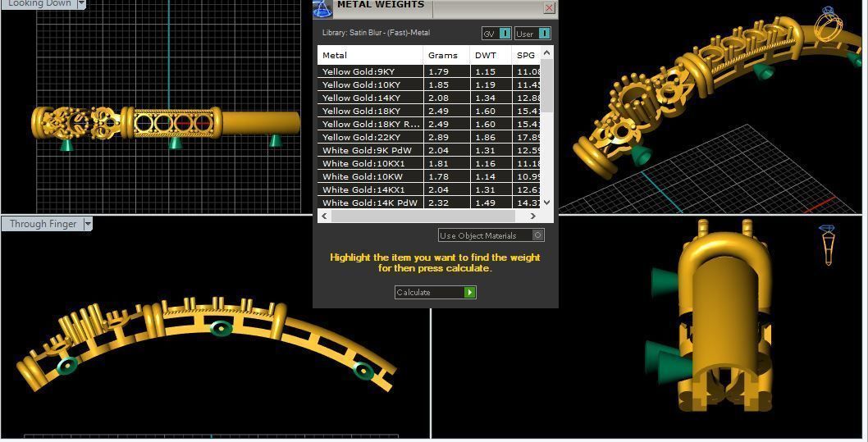Click the leftmost green sprue in Looking Down view

[66, 145]
